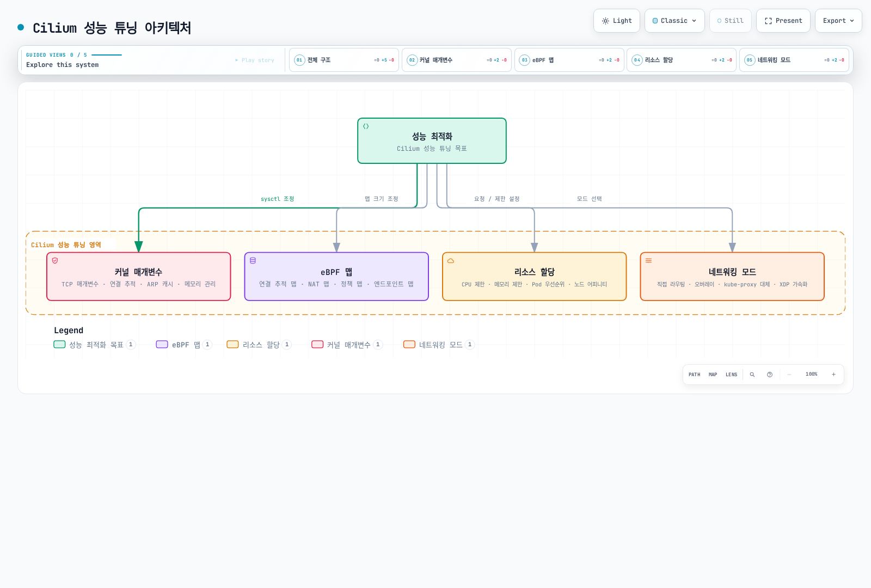Image resolution: width=871 pixels, height=588 pixels.
Task: Click the 리소스 할당 legend swatch
Action: 233,345
